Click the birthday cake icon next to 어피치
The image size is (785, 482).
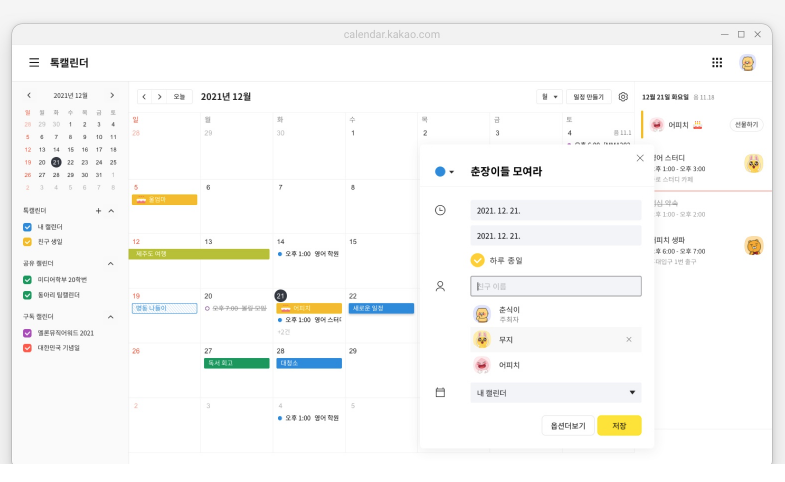pyautogui.click(x=697, y=125)
